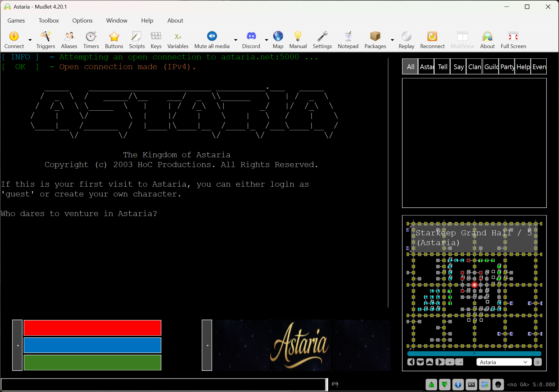The image size is (559, 392).
Task: Expand the Packages dropdown arrow
Action: [392, 40]
